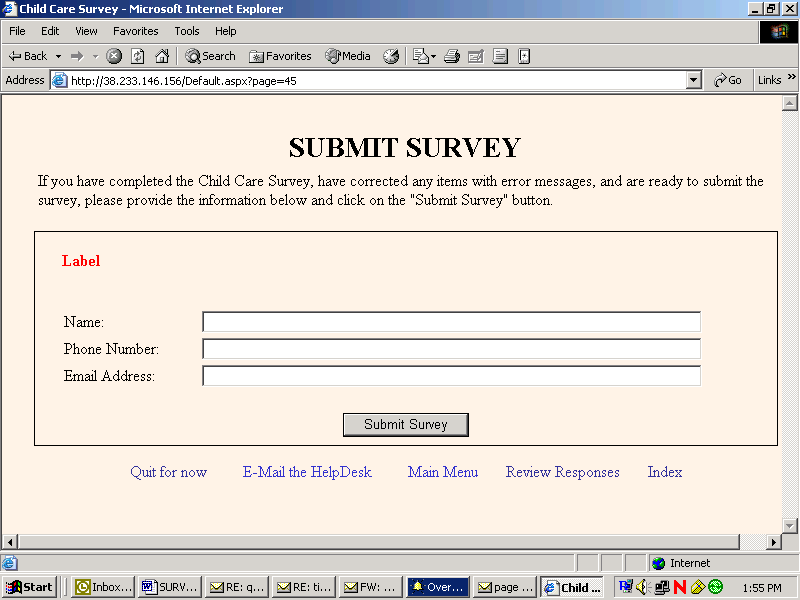The height and width of the screenshot is (600, 800).
Task: Switch to the 'page ...' taskbar mail window
Action: point(505,587)
